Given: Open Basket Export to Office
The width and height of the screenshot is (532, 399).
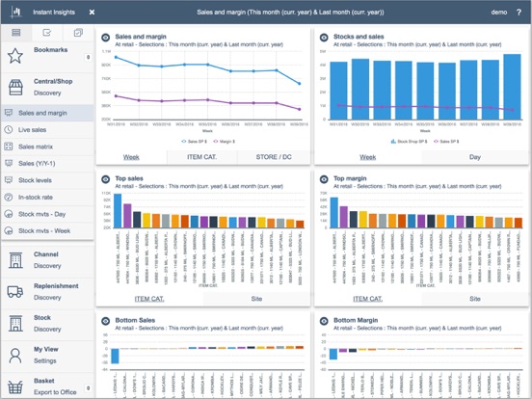Looking at the screenshot, I should [x=47, y=386].
